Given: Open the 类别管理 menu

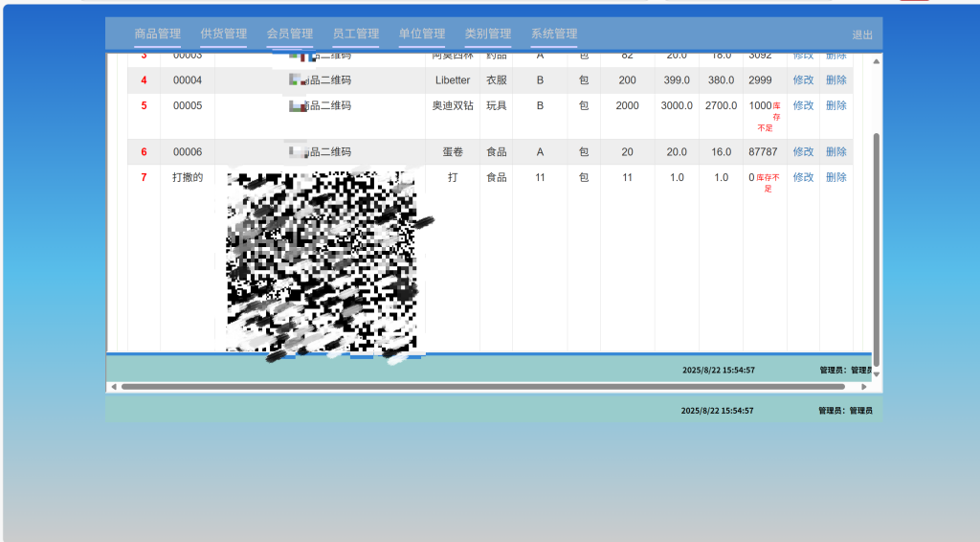Looking at the screenshot, I should click(x=488, y=34).
